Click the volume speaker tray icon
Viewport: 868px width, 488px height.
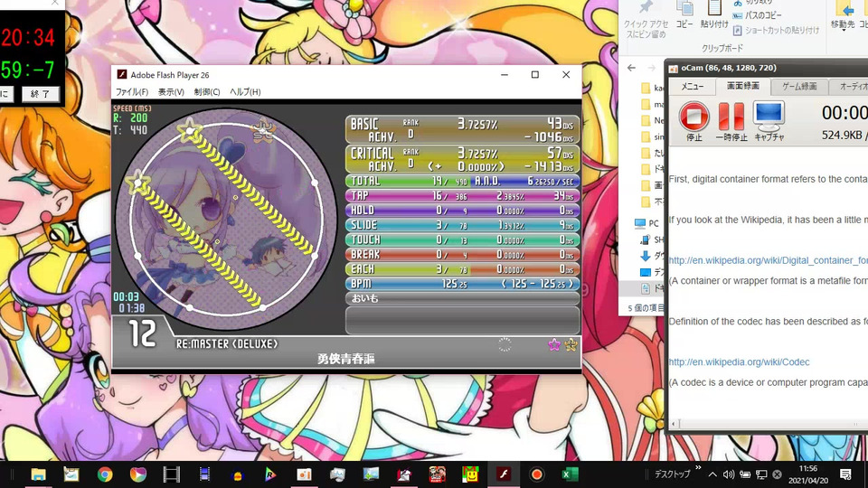pyautogui.click(x=729, y=474)
